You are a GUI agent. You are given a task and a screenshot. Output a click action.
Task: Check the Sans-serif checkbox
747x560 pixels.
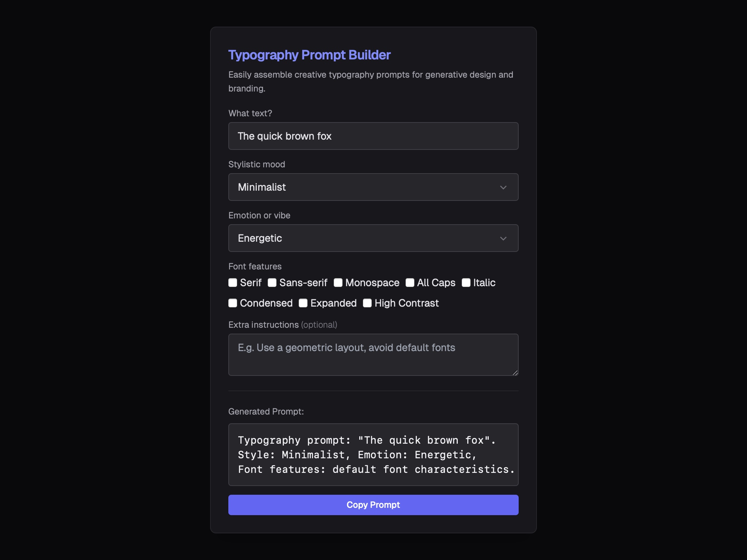272,283
